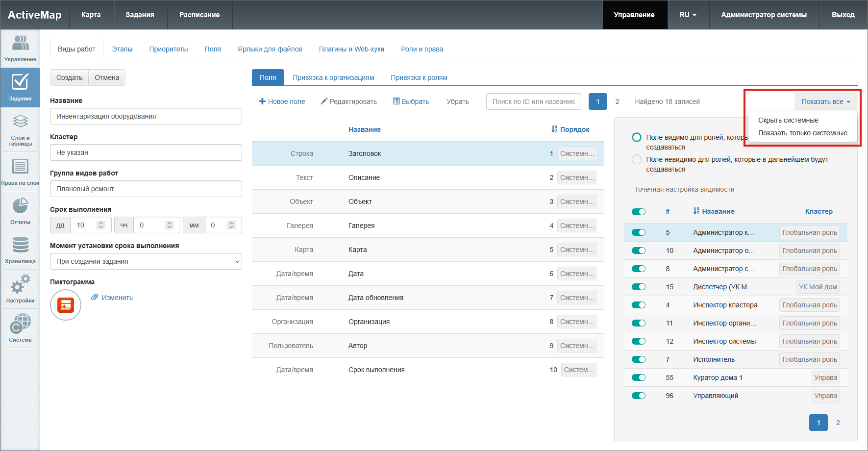The width and height of the screenshot is (868, 451).
Task: Click the work type pictogram icon
Action: (x=66, y=305)
